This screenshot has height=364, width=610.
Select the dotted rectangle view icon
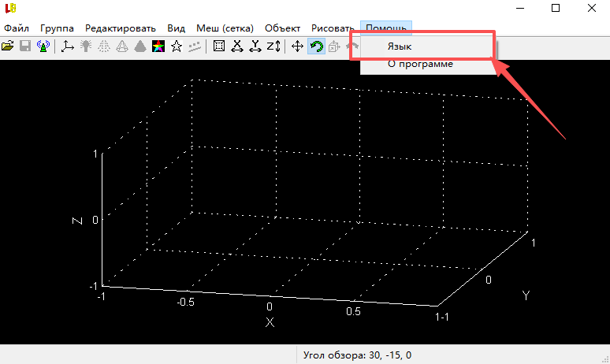pos(219,46)
